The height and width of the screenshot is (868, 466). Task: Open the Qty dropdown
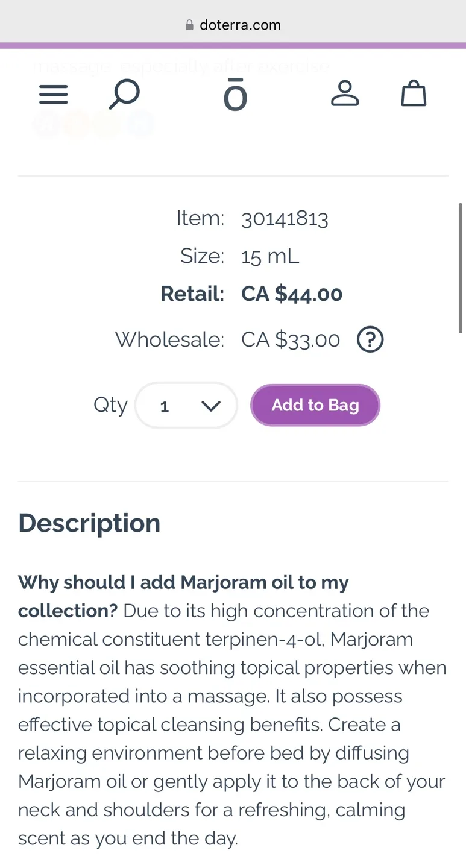pos(186,405)
